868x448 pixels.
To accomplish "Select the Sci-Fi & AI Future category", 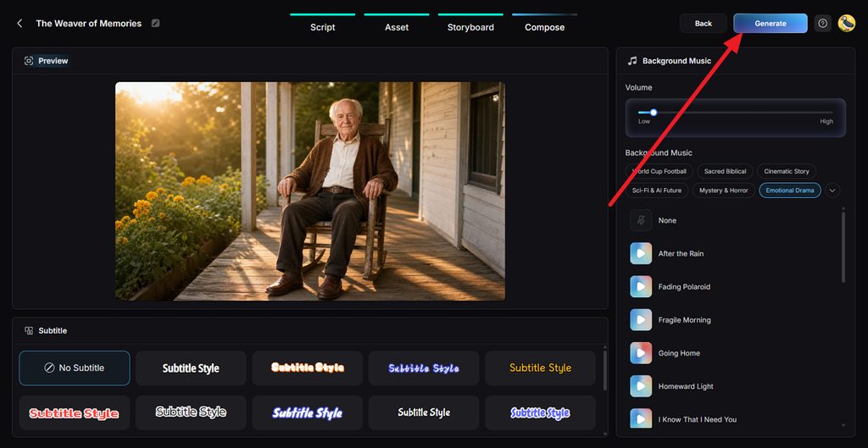I will pyautogui.click(x=657, y=191).
